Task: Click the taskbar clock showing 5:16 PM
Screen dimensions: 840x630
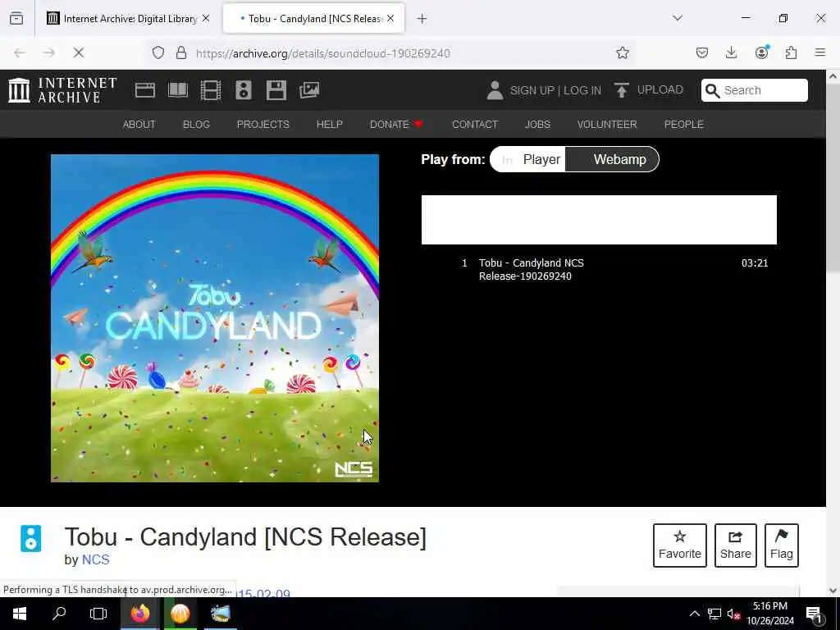Action: pyautogui.click(x=769, y=614)
